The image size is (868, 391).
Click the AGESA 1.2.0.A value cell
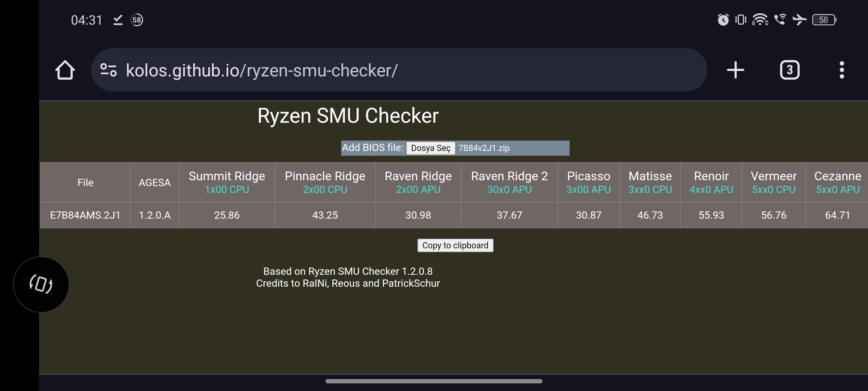154,215
